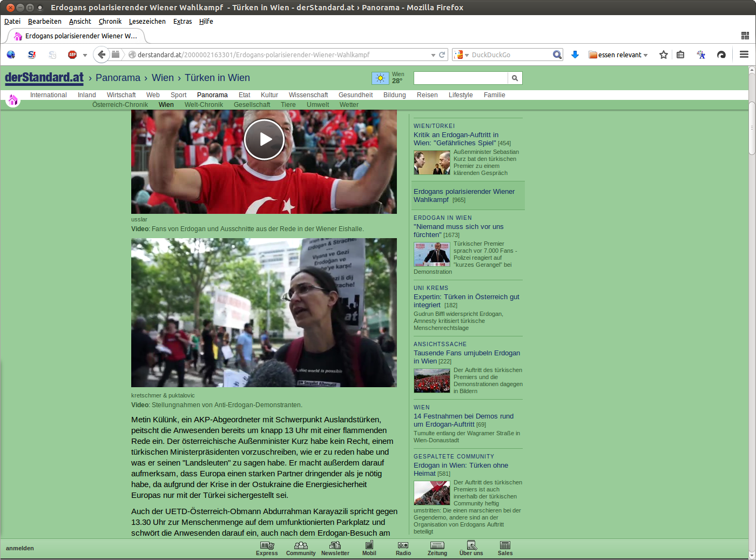Click the anmelden login link
The width and height of the screenshot is (756, 560).
tap(20, 548)
